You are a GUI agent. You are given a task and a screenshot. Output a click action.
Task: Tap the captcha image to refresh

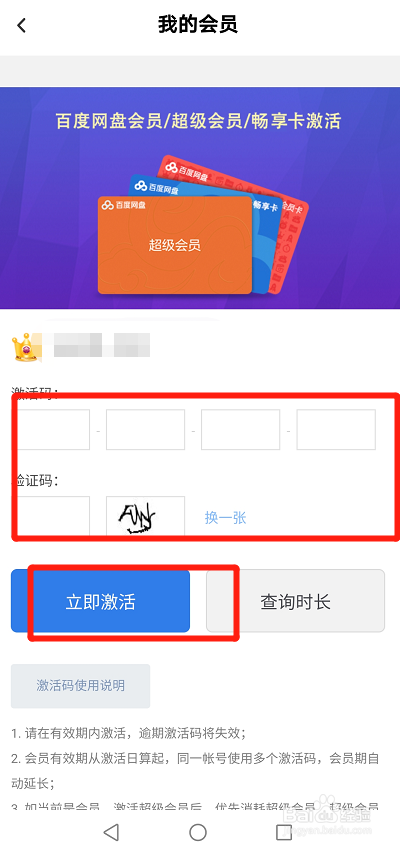145,516
